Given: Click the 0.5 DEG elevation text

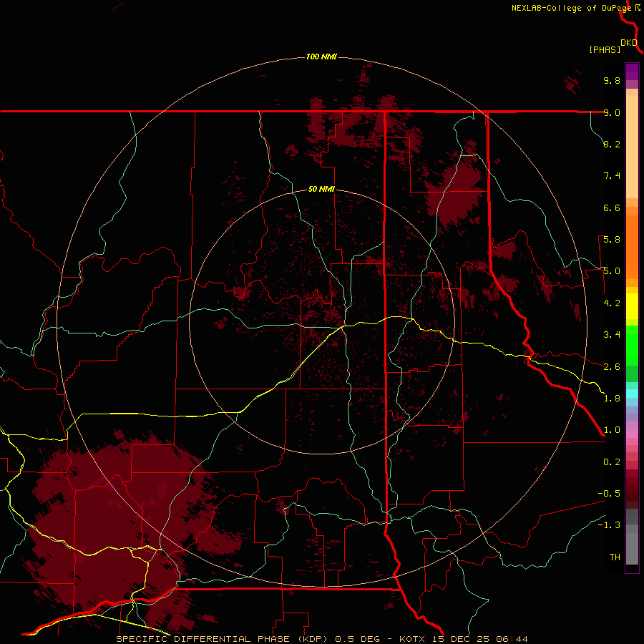Looking at the screenshot, I should (x=357, y=639).
